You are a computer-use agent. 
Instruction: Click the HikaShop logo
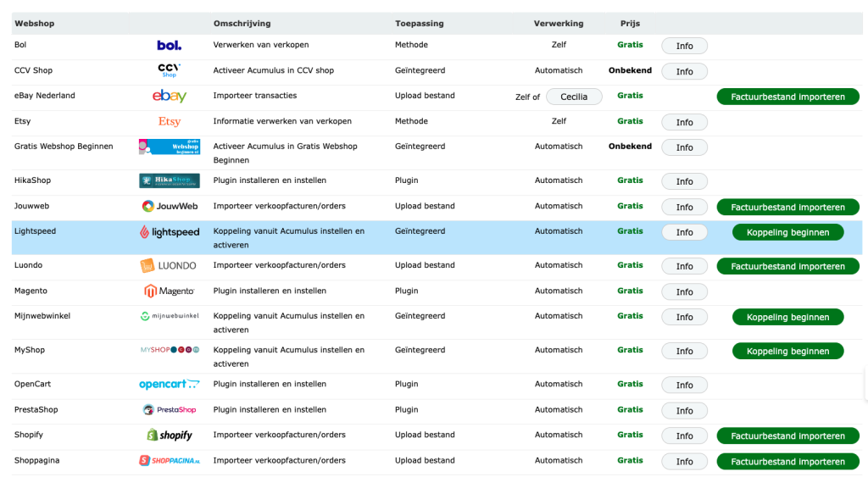[x=170, y=180]
